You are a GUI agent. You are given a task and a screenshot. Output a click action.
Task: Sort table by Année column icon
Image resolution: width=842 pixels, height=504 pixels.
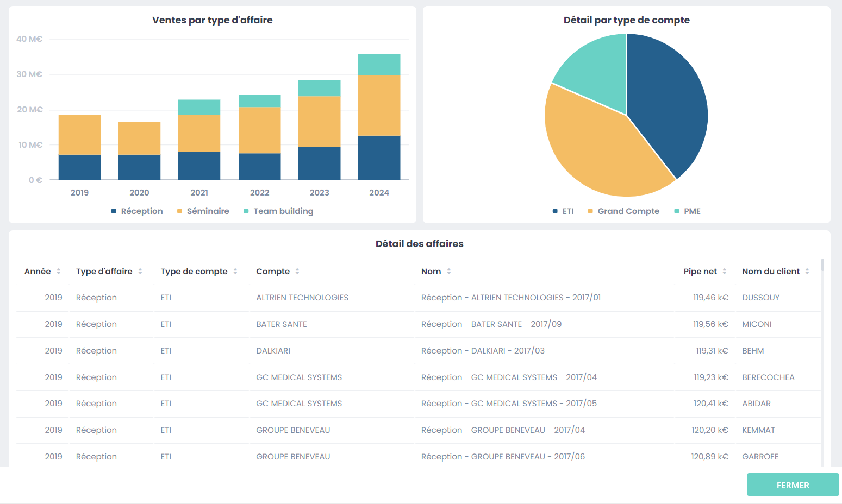click(59, 272)
